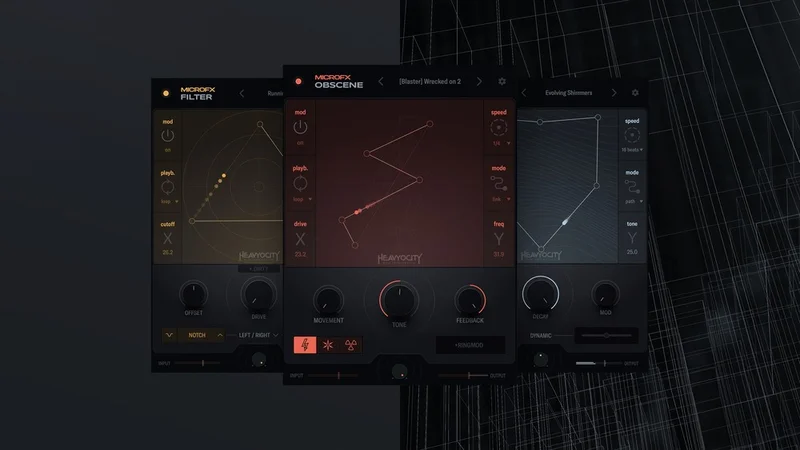This screenshot has height=450, width=800.
Task: Adjust the OUTPUT slider in Obscene
Action: (463, 376)
